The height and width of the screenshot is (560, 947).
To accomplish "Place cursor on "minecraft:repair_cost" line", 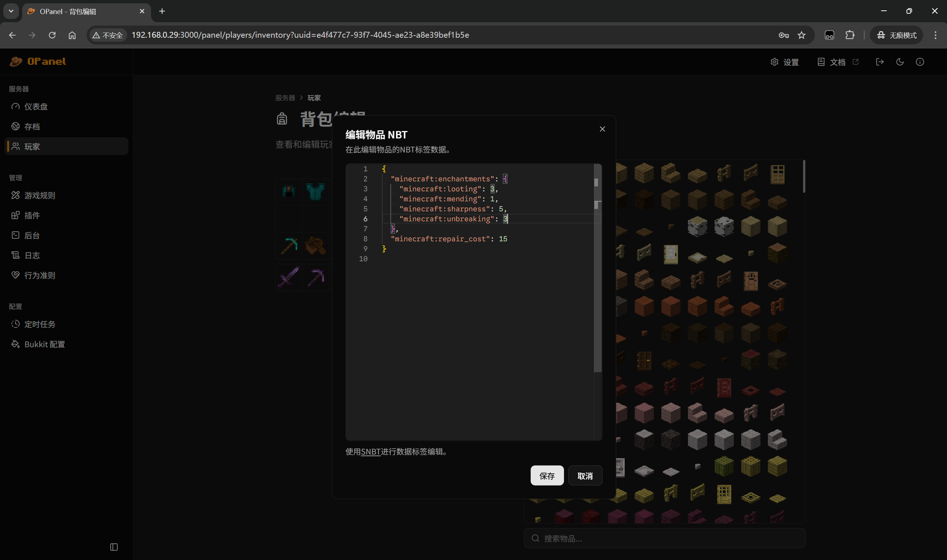I will (449, 239).
